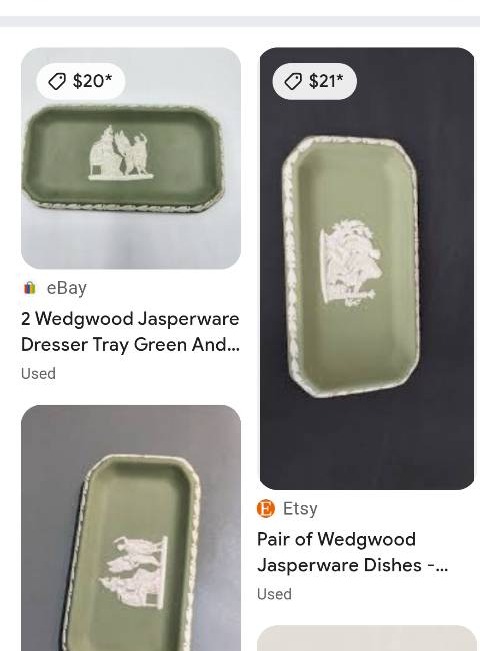Screen dimensions: 480x651
Task: Click the gray divider bar above the results
Action: [240, 22]
